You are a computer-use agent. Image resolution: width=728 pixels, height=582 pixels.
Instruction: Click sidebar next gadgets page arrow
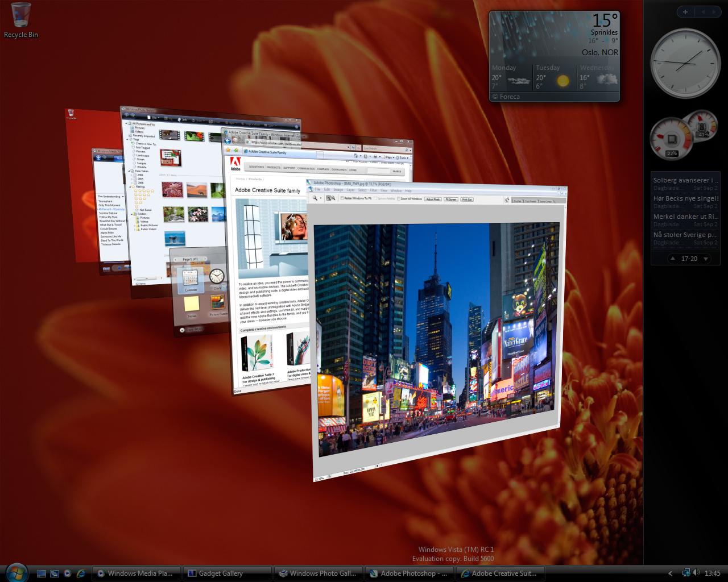pyautogui.click(x=713, y=11)
